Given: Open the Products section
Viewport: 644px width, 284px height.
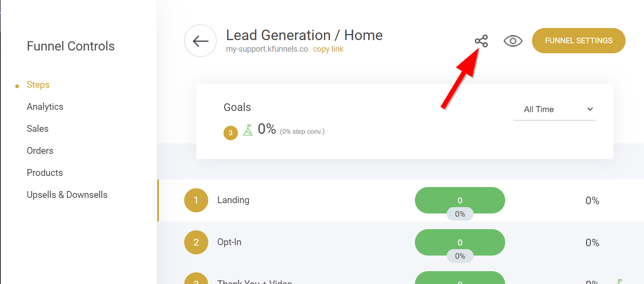Looking at the screenshot, I should click(x=45, y=173).
